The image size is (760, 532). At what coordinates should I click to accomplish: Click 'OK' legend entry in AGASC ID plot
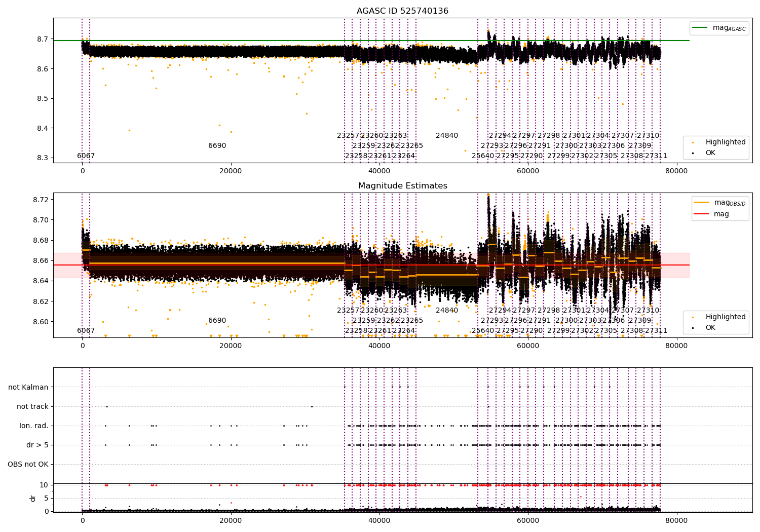pyautogui.click(x=704, y=153)
